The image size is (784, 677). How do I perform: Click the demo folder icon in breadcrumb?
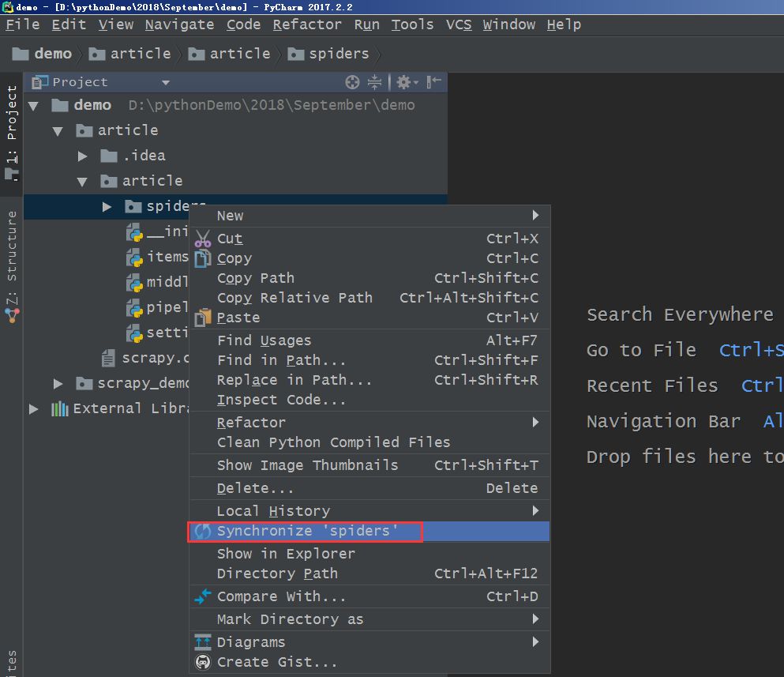coord(20,54)
